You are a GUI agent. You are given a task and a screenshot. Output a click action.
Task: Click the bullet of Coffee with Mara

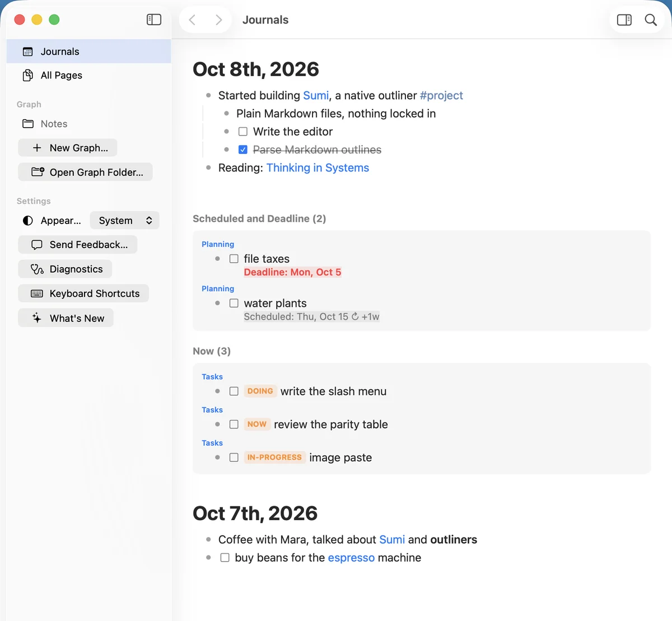point(208,540)
